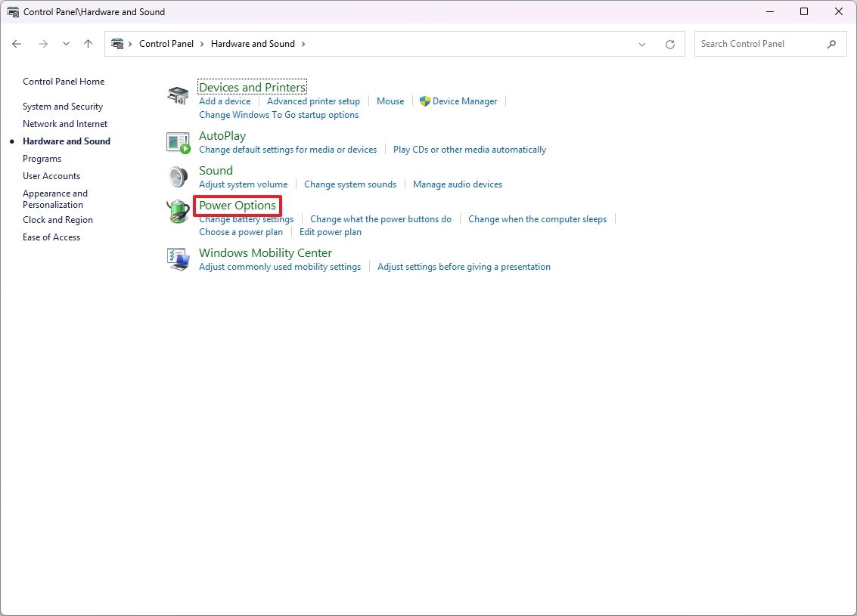Screen dimensions: 857x616
Task: Select Control Panel in the breadcrumb path
Action: pyautogui.click(x=166, y=44)
